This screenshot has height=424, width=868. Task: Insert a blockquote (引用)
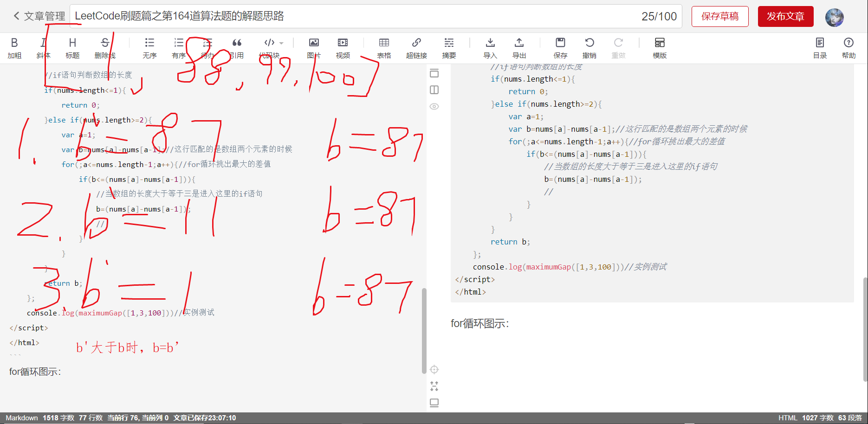pyautogui.click(x=237, y=48)
